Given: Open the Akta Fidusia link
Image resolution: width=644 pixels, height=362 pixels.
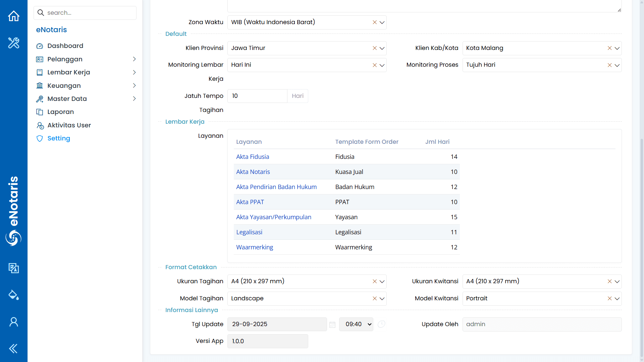Looking at the screenshot, I should tap(253, 157).
